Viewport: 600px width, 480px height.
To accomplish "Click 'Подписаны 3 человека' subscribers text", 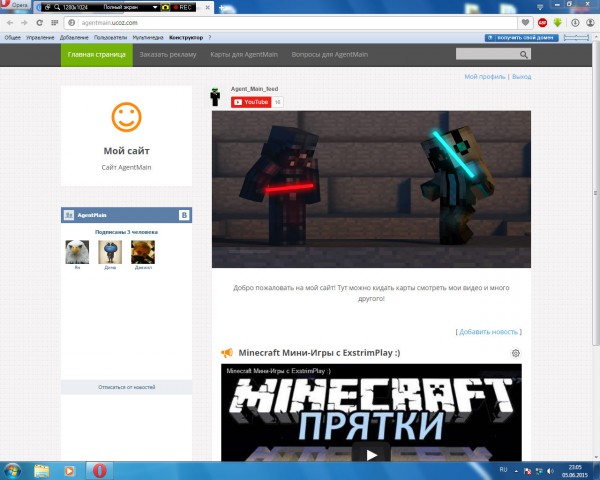I will [126, 232].
